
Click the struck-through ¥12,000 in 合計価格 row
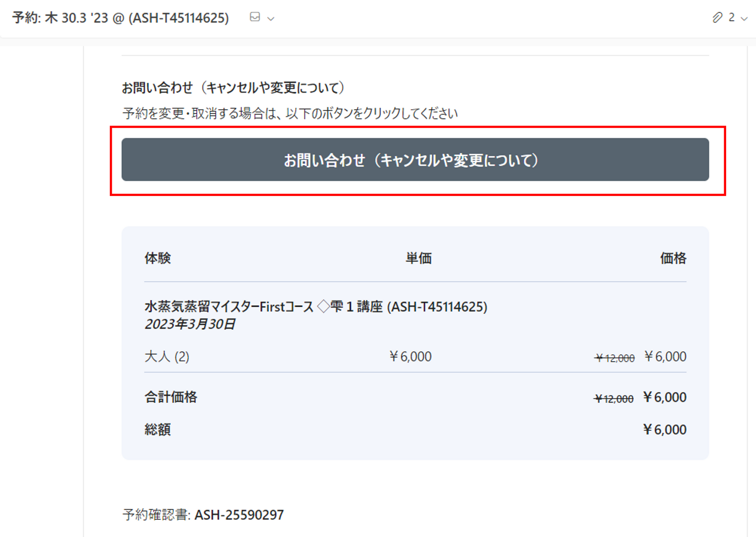click(x=614, y=399)
